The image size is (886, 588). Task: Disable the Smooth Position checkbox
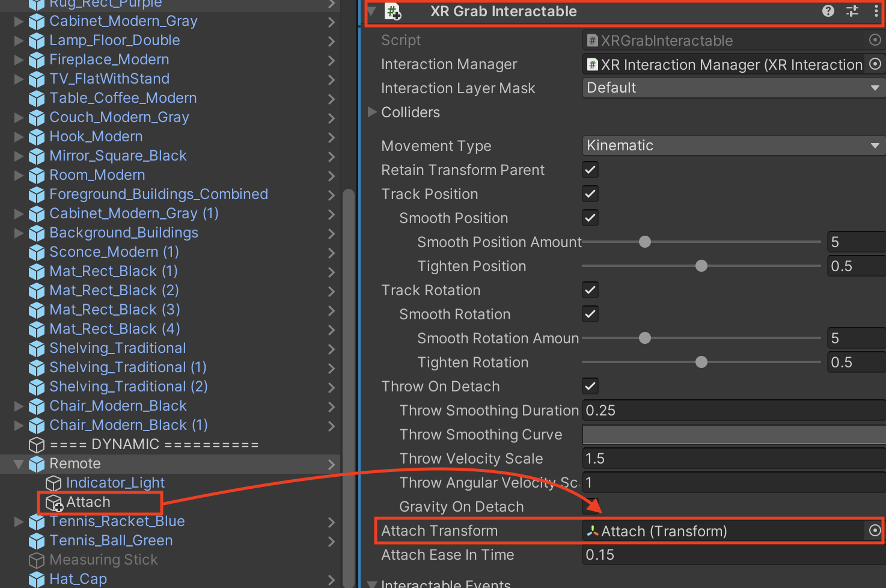(x=590, y=218)
